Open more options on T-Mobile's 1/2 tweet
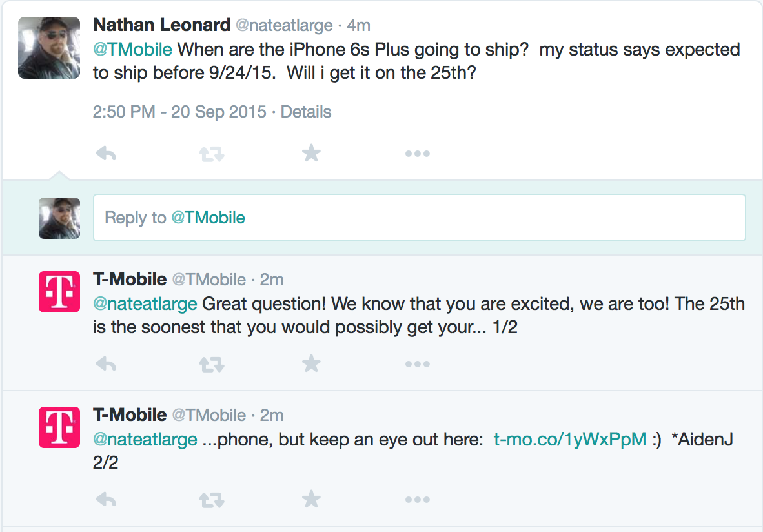Viewport: 763px width, 532px height. pyautogui.click(x=418, y=364)
